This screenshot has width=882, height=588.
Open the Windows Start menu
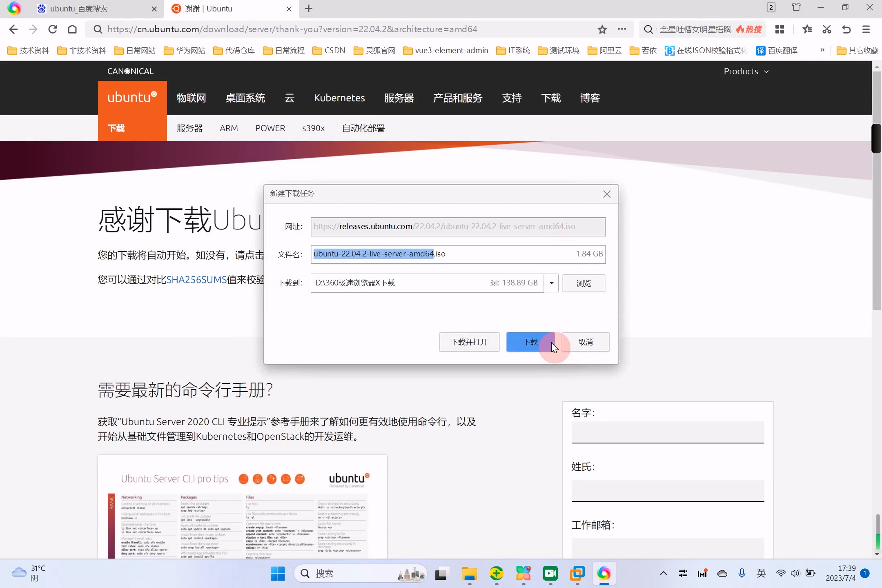[278, 574]
